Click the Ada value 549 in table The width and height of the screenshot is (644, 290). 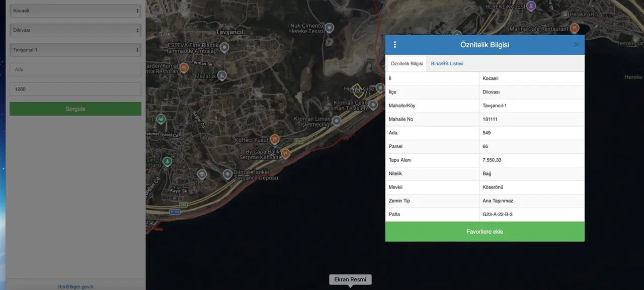point(487,133)
